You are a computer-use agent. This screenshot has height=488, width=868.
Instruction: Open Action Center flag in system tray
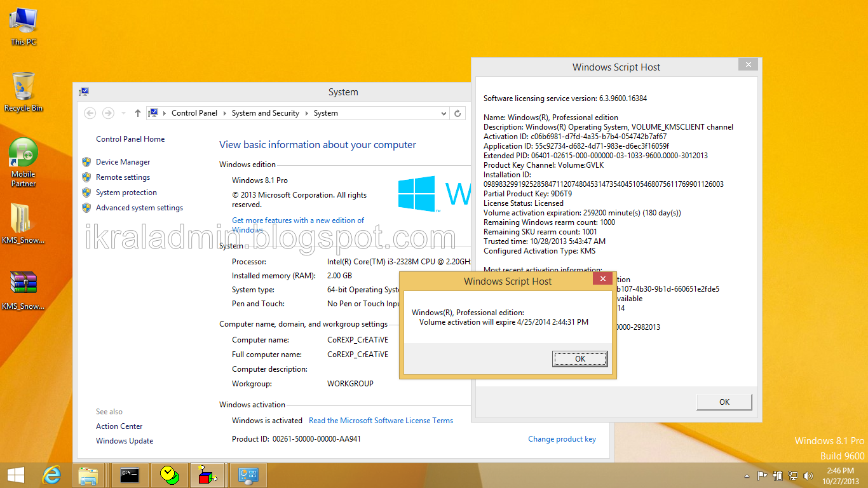(x=762, y=475)
